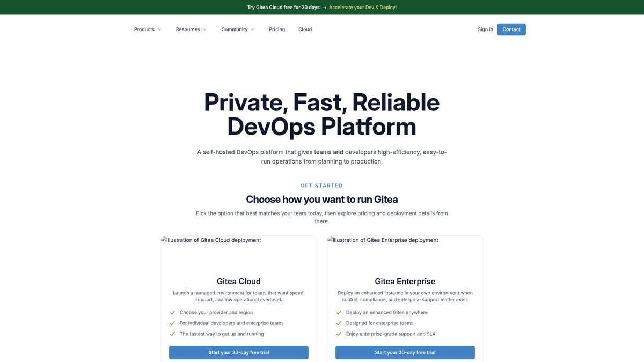Click 'Enjoy enterprise-grade support and SLA' text
644x362 pixels.
[391, 334]
